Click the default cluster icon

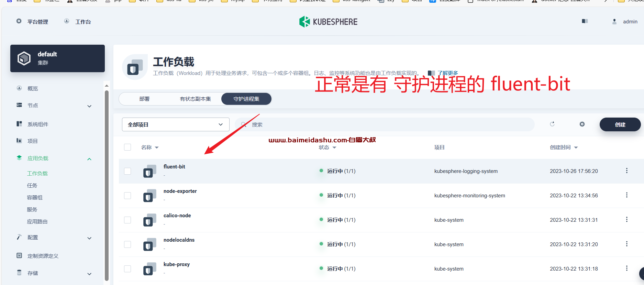24,58
